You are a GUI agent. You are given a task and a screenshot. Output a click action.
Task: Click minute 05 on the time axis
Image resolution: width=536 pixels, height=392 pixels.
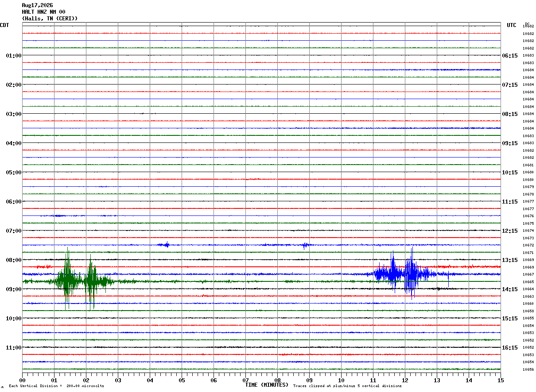182,380
